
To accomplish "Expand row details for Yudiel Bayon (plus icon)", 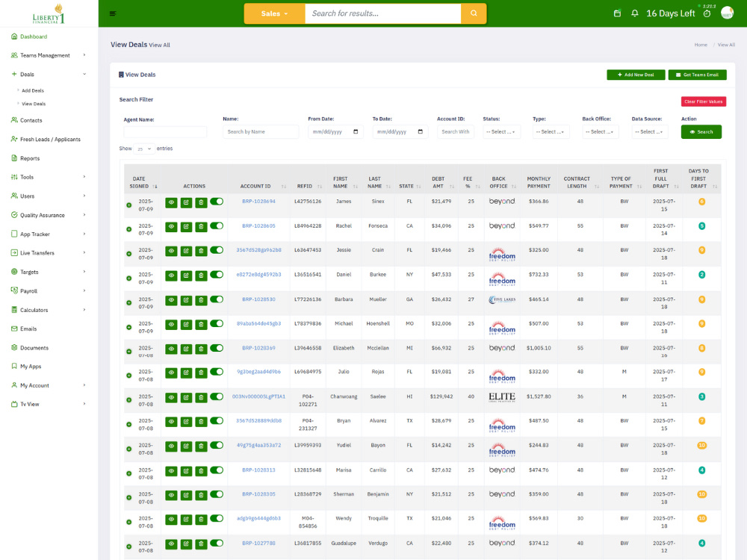I will [x=128, y=449].
